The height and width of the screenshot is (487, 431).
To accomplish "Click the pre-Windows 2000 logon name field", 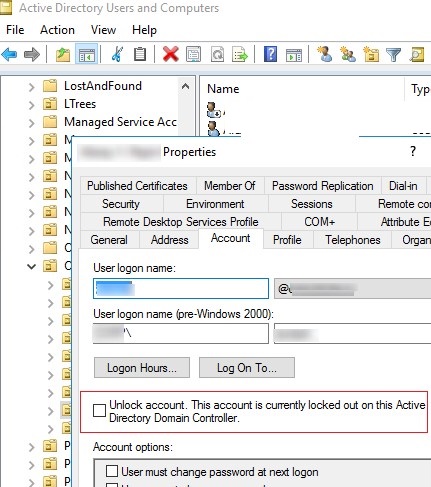I will tap(353, 333).
